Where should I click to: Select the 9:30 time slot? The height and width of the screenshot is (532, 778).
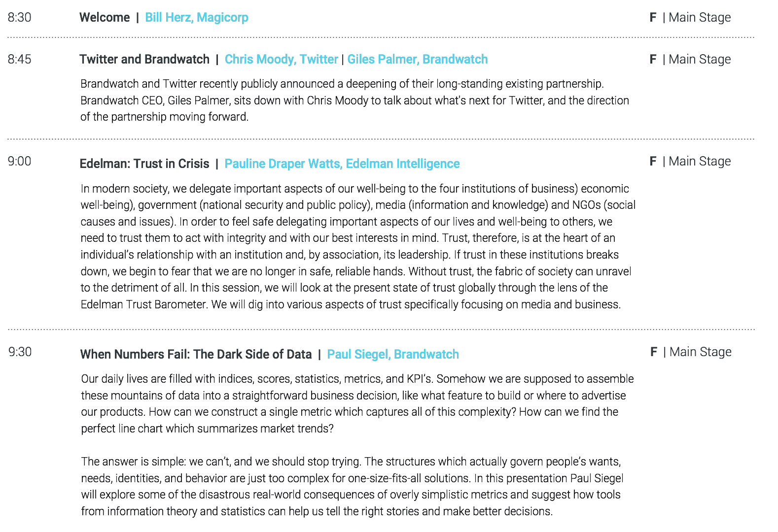(20, 352)
